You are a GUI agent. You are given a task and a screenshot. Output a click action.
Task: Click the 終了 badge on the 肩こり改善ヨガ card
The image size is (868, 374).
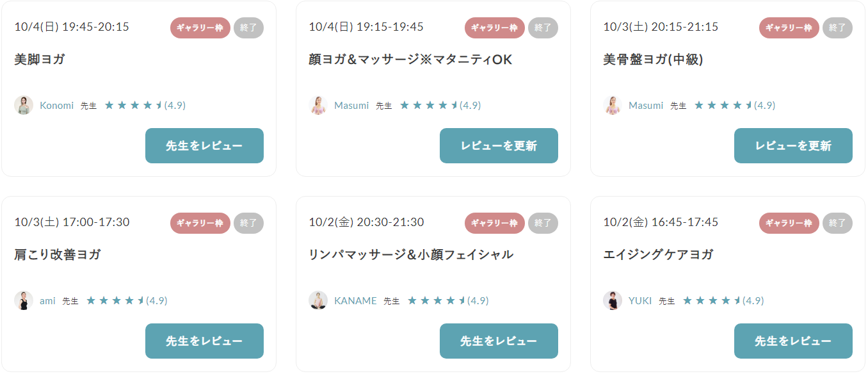[248, 223]
